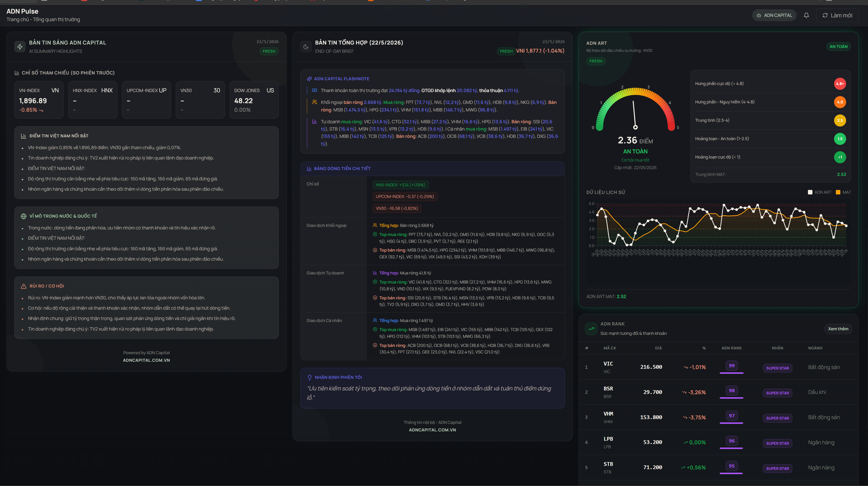Select the DOW JONES 48.22 card
Image resolution: width=868 pixels, height=486 pixels.
(x=254, y=100)
